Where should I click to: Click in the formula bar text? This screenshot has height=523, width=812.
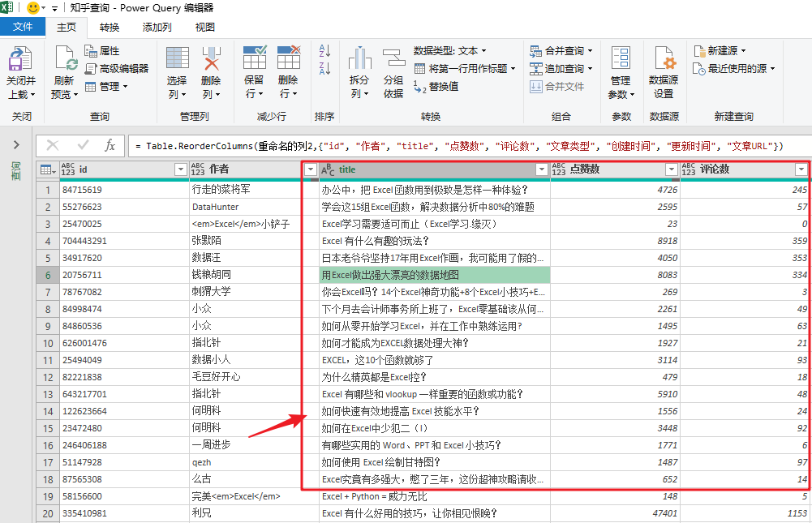pos(460,146)
